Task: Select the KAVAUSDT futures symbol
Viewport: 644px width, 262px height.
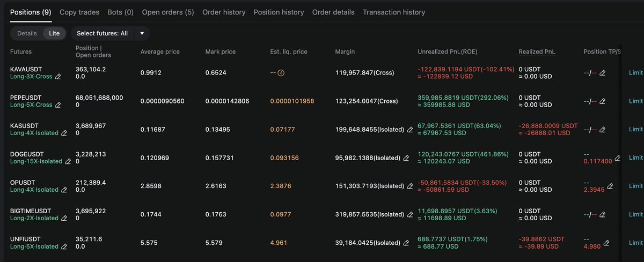Action: [x=26, y=69]
